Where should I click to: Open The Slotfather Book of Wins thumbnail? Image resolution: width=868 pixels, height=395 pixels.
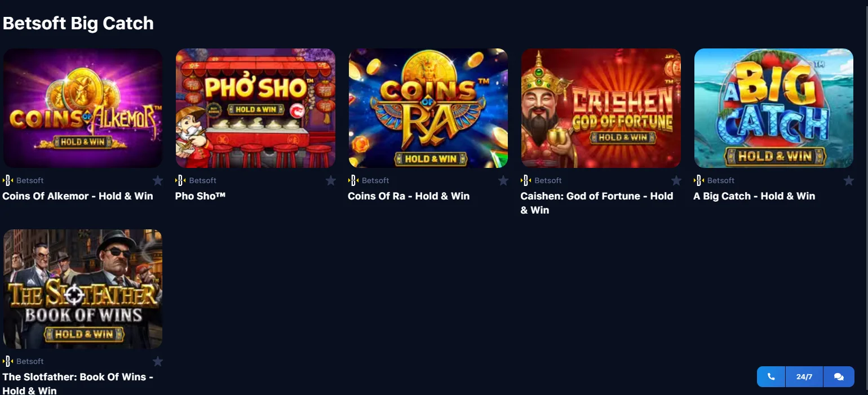coord(83,289)
